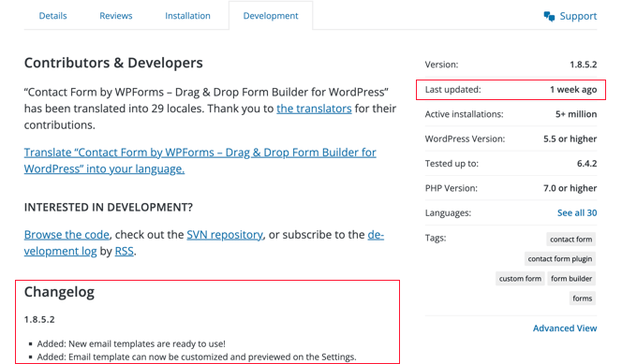Screen dimensions: 637x364
Task: Click the sidebar Version value 1.8.5.2
Action: click(583, 65)
